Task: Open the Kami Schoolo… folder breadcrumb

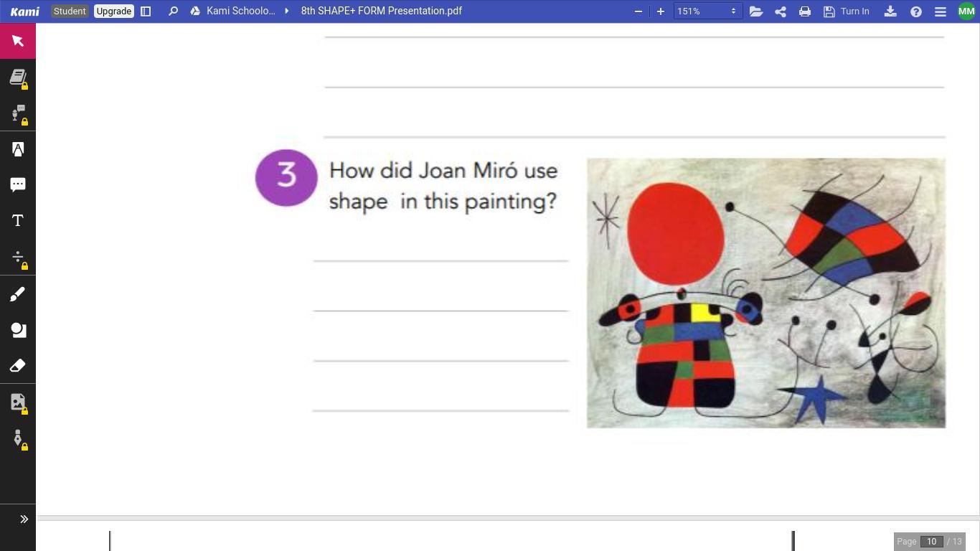Action: 241,11
